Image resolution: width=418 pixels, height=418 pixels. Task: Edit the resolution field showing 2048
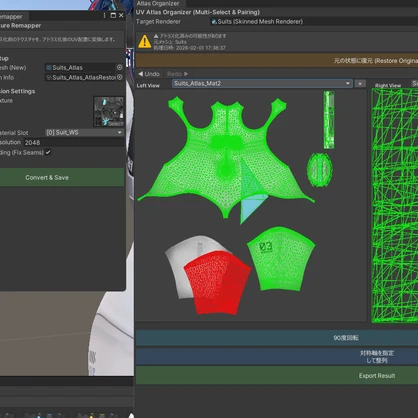(x=74, y=143)
